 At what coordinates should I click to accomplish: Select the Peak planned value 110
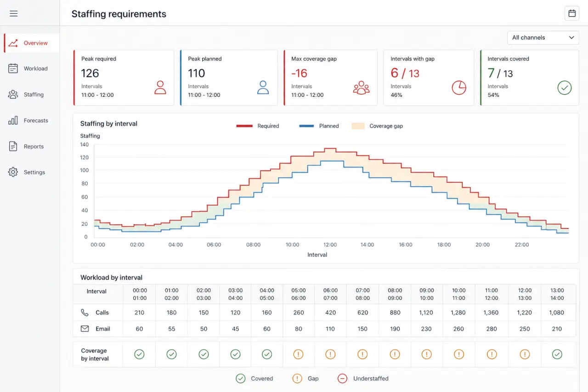click(197, 73)
